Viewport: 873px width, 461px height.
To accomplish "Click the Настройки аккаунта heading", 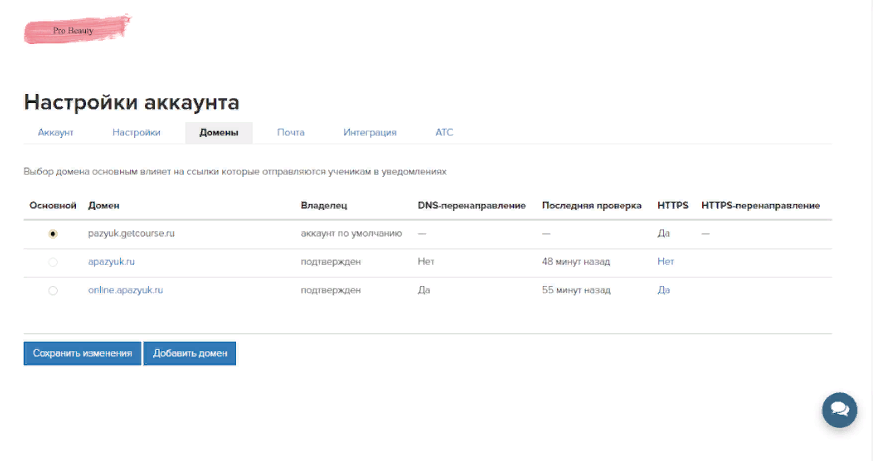I will [x=131, y=102].
